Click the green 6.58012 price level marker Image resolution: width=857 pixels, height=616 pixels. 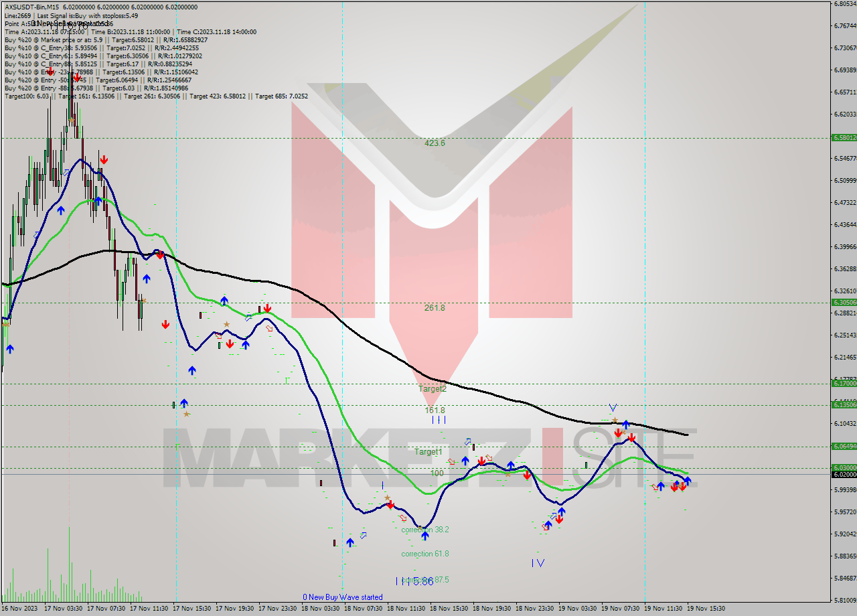(844, 138)
